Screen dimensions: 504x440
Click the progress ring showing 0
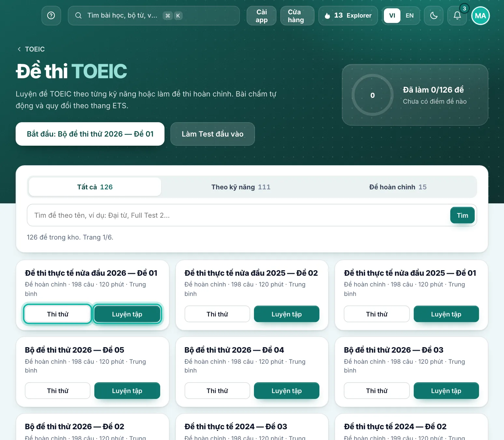(372, 95)
